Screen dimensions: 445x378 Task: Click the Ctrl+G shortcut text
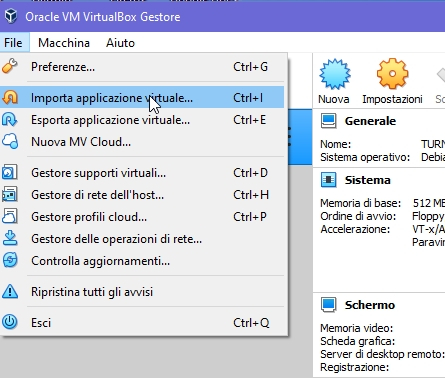[x=250, y=67]
